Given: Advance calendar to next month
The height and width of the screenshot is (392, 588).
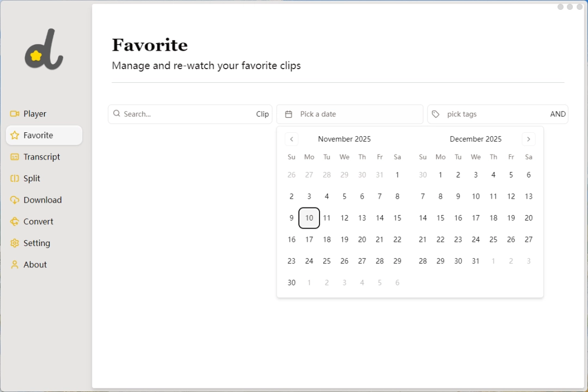Looking at the screenshot, I should (528, 139).
